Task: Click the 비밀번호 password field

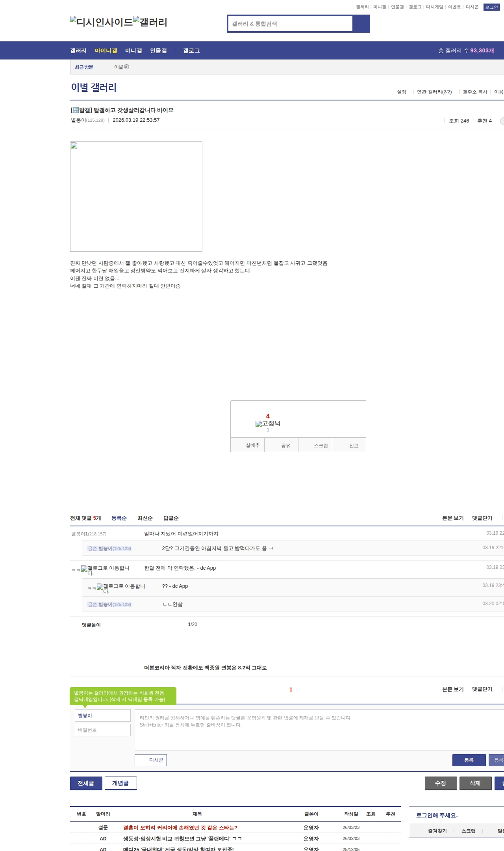Action: tap(103, 730)
